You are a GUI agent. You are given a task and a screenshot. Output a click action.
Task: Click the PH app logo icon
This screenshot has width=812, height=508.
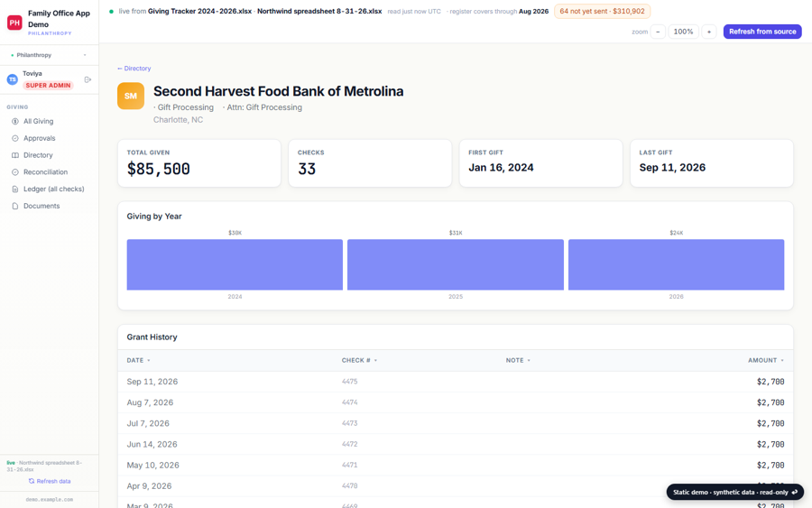click(x=14, y=23)
